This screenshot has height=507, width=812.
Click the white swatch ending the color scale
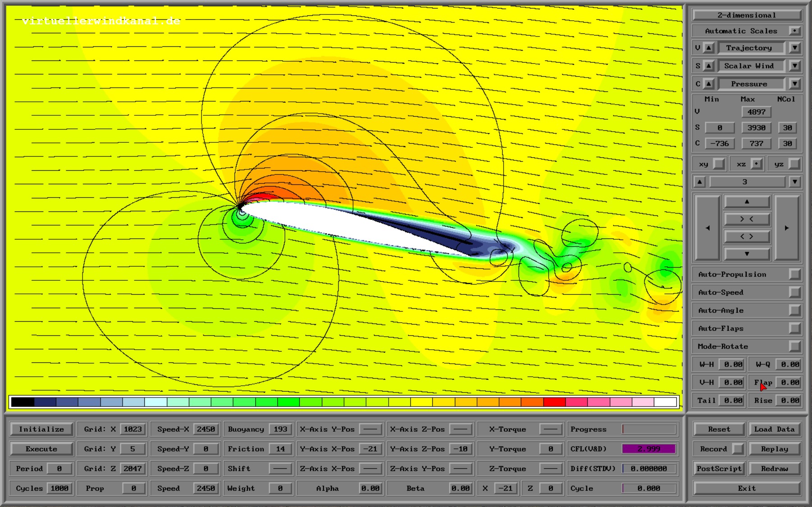pyautogui.click(x=665, y=402)
